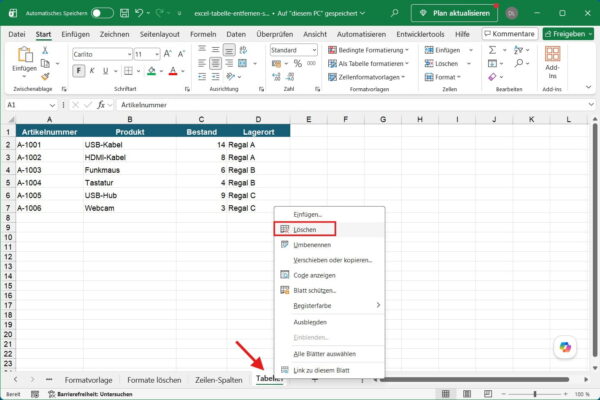This screenshot has height=400, width=600.
Task: Open the Ansicht ribbon tab
Action: tap(315, 34)
